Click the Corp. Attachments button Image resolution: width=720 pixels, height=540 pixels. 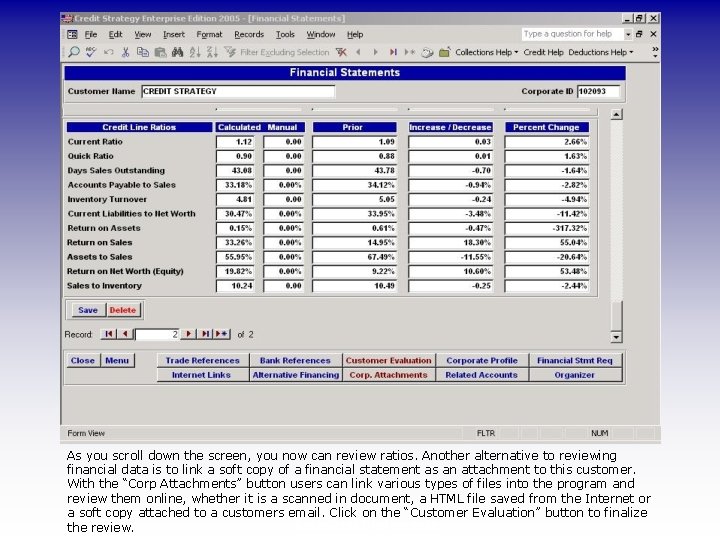pos(388,375)
